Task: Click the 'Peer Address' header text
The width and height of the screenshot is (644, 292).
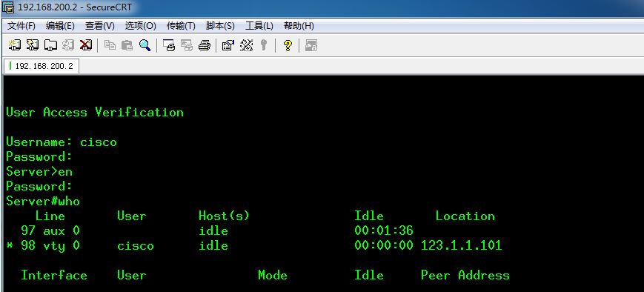Action: point(465,275)
